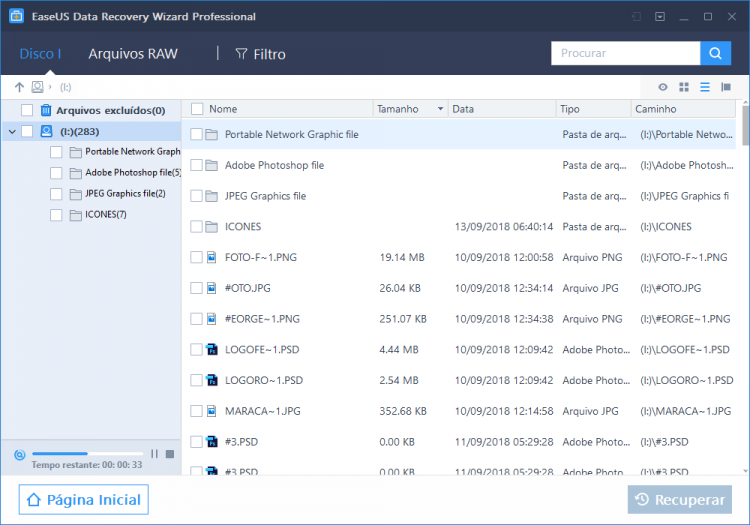Select the Portable Network Graphic file row
The width and height of the screenshot is (750, 525).
click(459, 134)
